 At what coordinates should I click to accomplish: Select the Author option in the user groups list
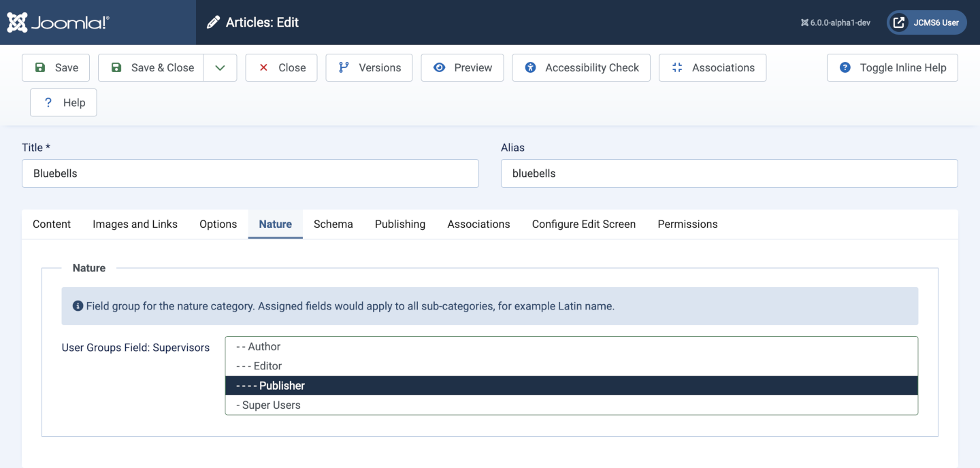(476, 346)
